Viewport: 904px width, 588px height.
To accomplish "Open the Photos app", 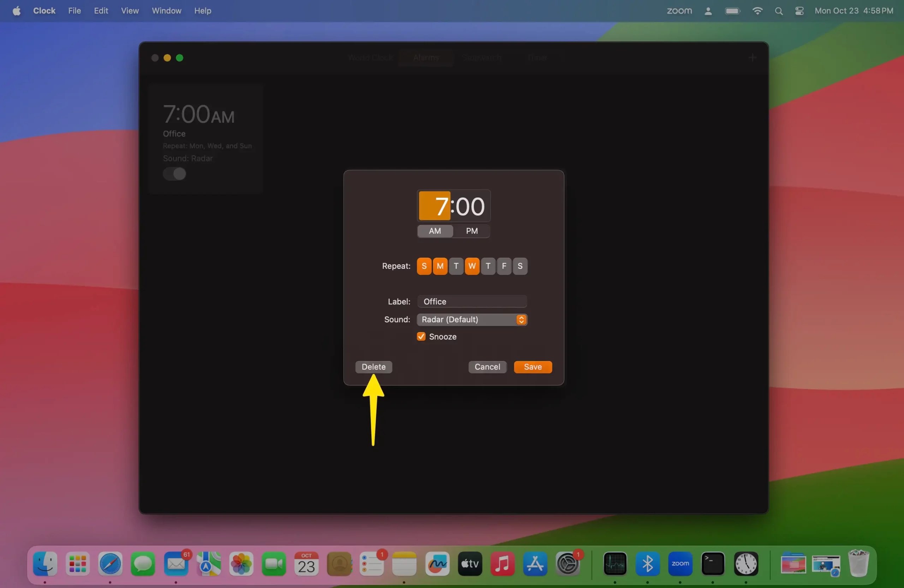I will click(x=241, y=564).
